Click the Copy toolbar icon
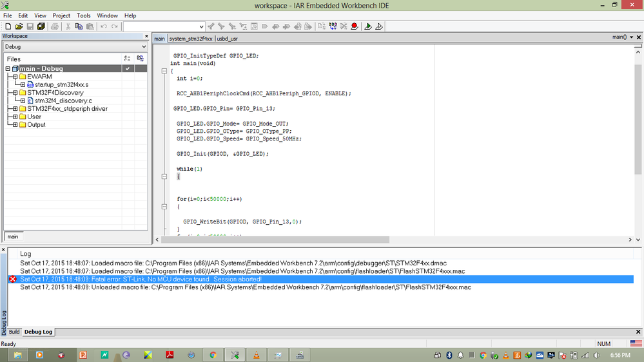The image size is (644, 362). [x=79, y=26]
